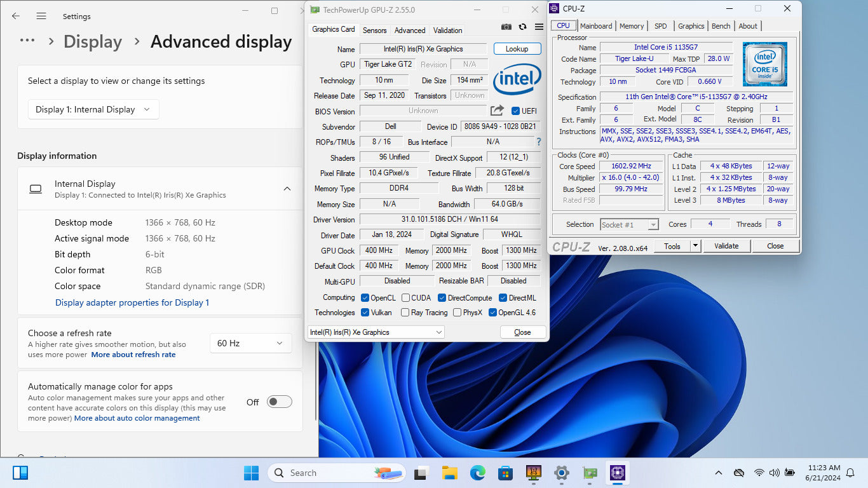Click the Settings gear icon on the taskbar
This screenshot has width=868, height=488.
point(561,473)
